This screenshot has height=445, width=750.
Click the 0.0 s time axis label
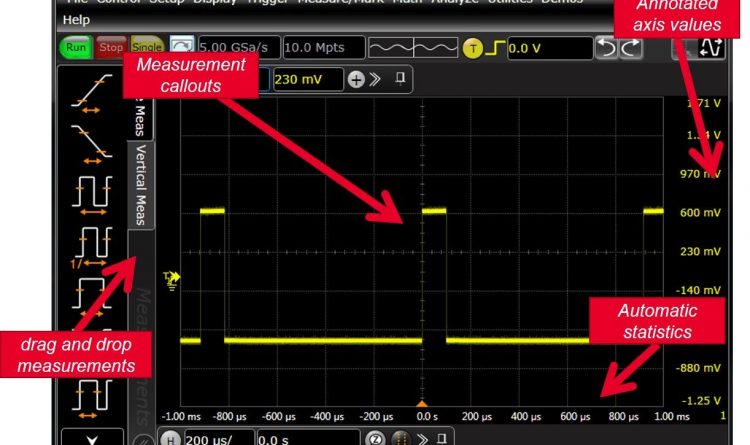pos(427,417)
